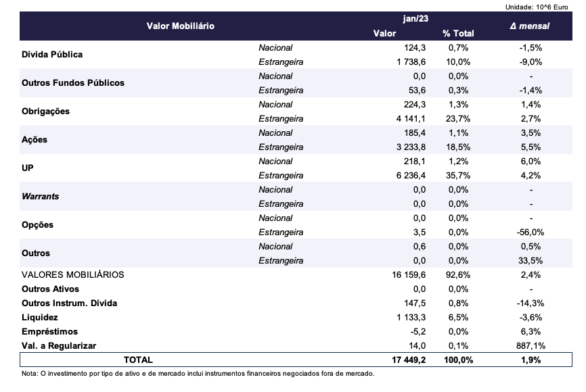This screenshot has height=392, width=586.
Task: Select the Obrigações row label
Action: point(45,112)
